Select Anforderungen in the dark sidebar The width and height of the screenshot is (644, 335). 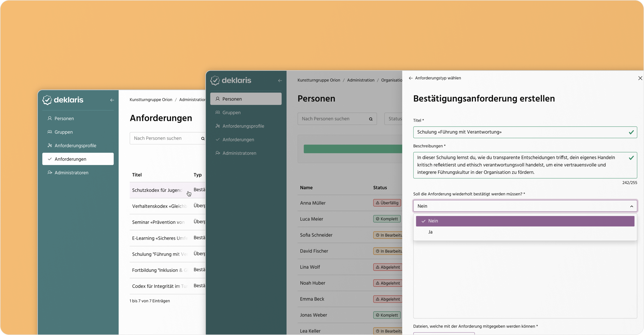point(238,139)
